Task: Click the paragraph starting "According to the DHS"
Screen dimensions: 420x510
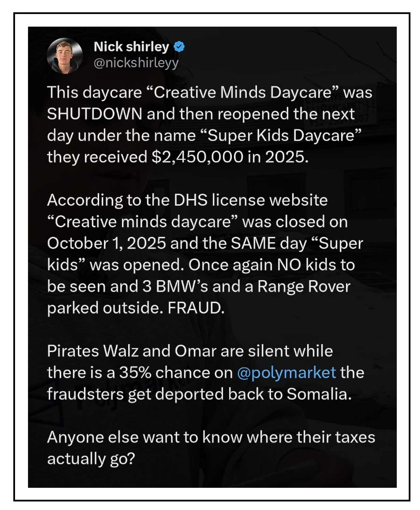Action: click(x=205, y=254)
